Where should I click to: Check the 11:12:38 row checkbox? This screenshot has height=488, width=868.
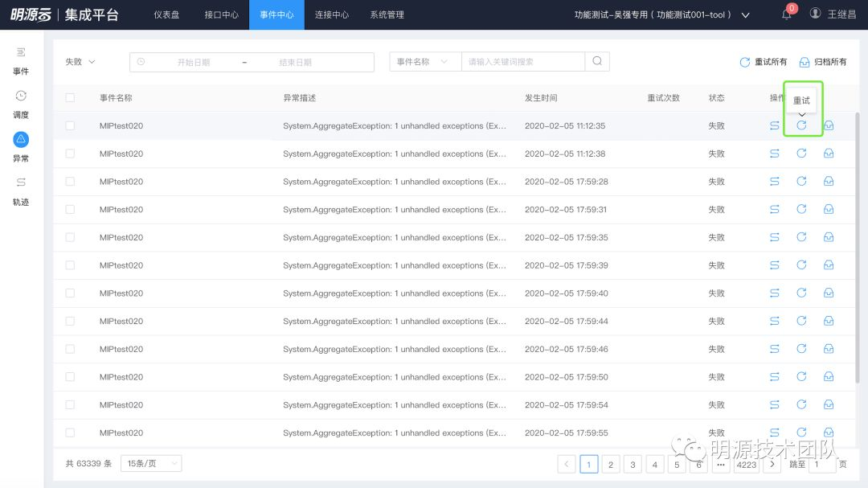(x=70, y=154)
